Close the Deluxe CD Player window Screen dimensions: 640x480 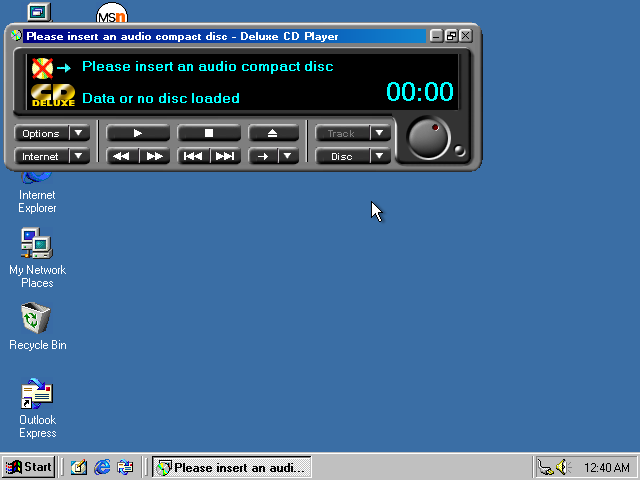click(x=466, y=36)
